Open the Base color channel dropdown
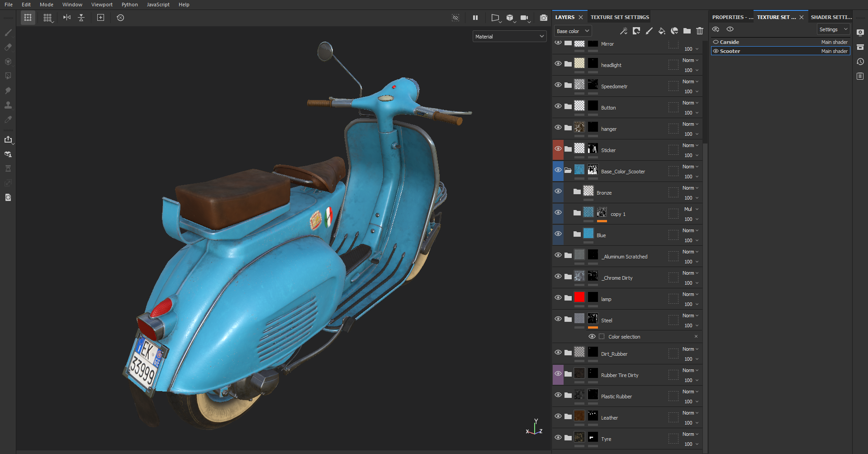This screenshot has width=868, height=454. 573,31
